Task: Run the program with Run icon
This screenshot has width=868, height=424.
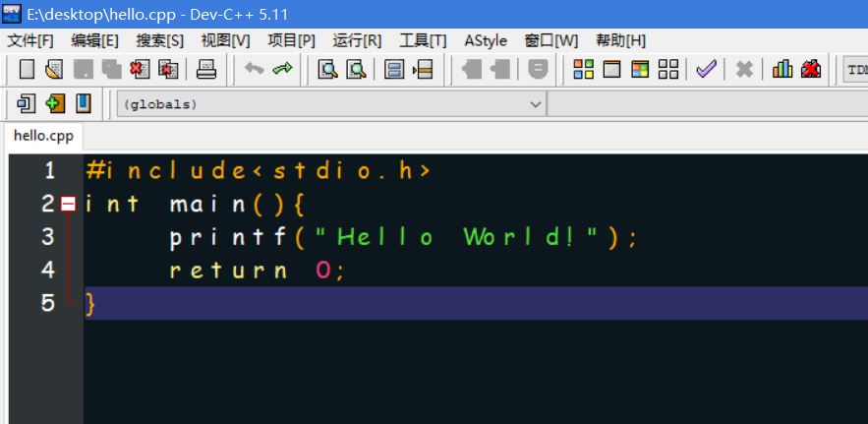Action: coord(611,70)
